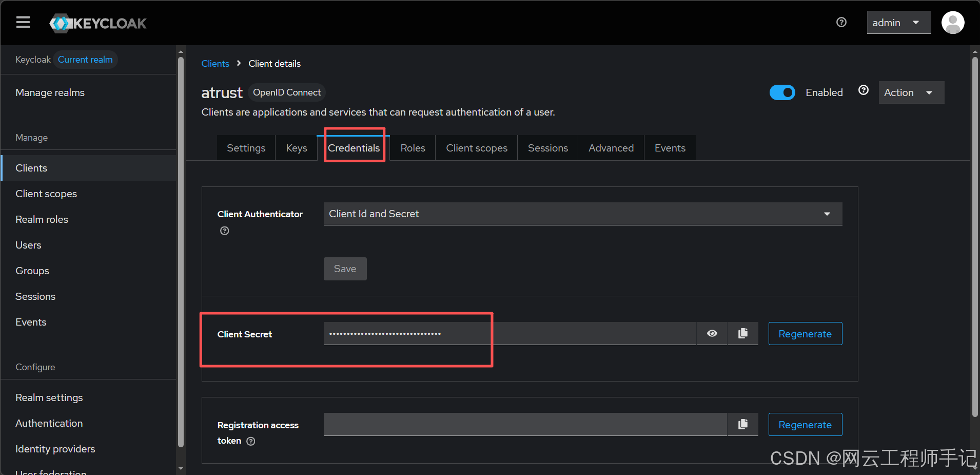Regenerate the Registration access token

805,425
